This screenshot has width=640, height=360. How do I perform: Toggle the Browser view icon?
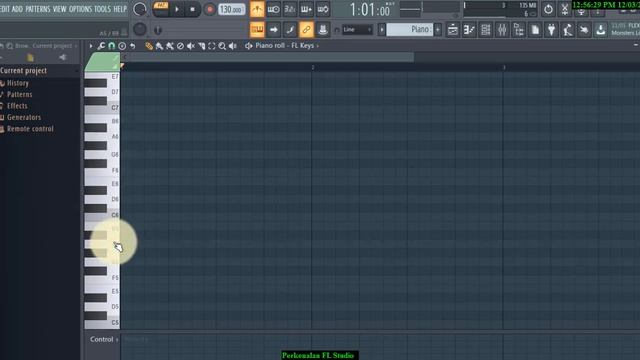tap(518, 29)
